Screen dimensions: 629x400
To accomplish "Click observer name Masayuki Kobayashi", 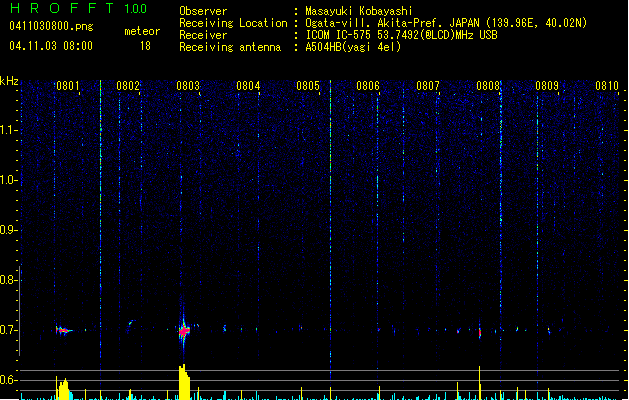I will tap(359, 11).
